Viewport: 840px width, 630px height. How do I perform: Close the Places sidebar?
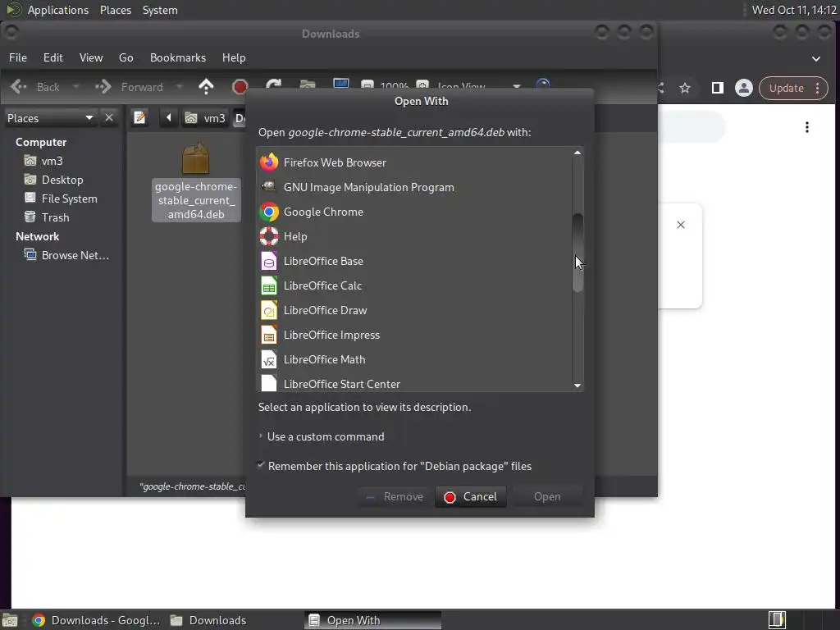click(x=109, y=117)
